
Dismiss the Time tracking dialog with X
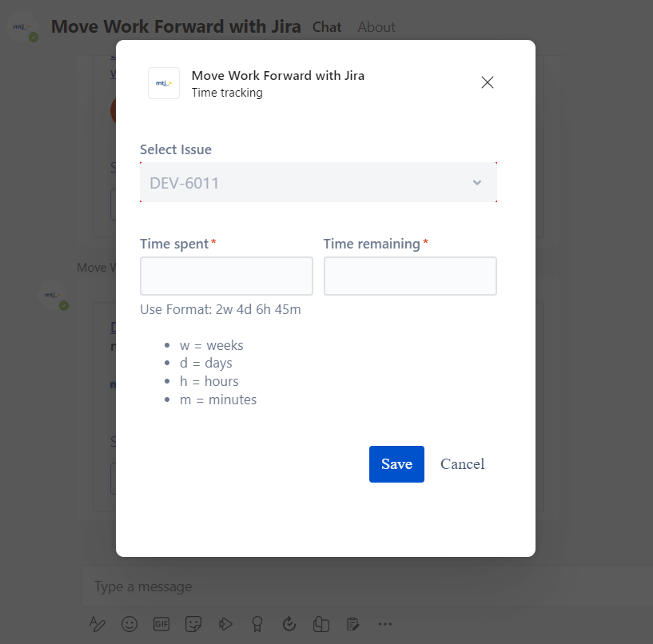(488, 82)
